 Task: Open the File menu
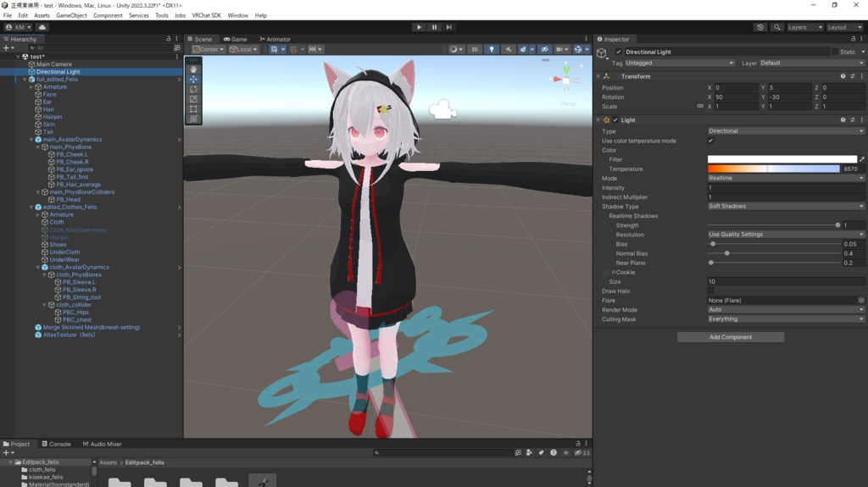(8, 15)
